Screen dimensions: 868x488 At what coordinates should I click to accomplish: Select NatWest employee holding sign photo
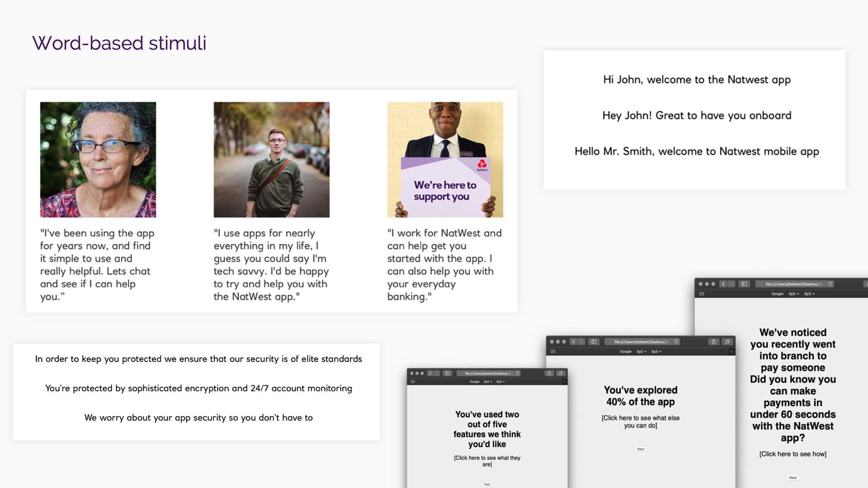[445, 160]
